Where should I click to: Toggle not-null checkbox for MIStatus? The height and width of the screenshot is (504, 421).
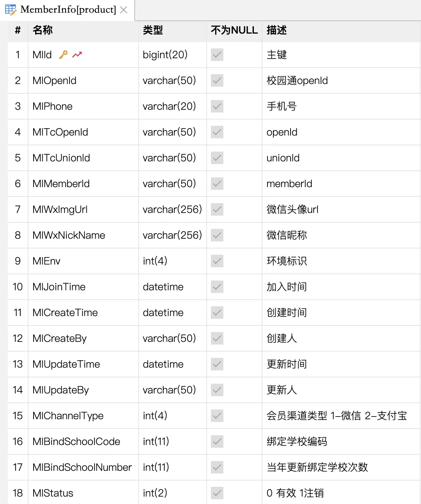pos(217,493)
